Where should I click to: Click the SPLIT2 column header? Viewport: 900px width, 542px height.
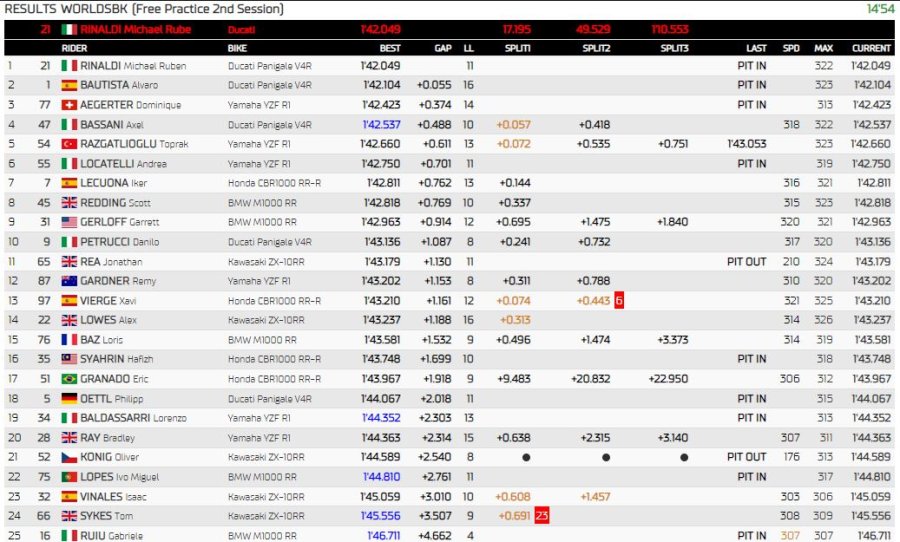click(596, 48)
